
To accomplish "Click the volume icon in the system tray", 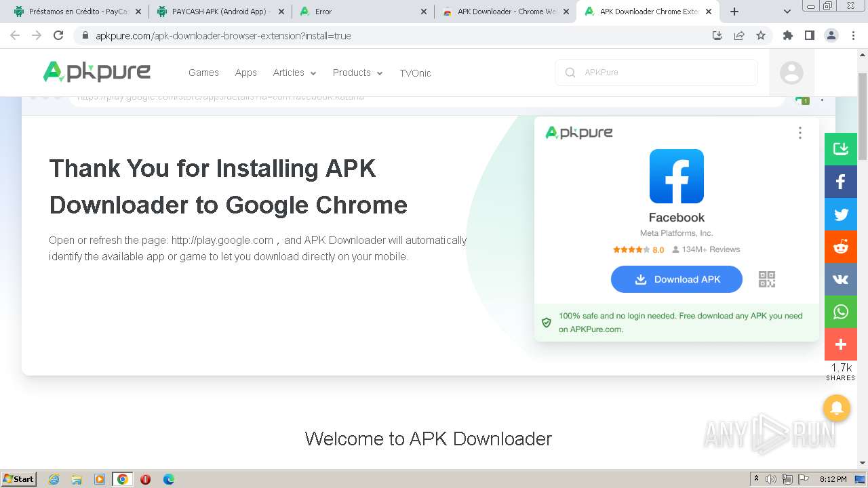I will [771, 479].
